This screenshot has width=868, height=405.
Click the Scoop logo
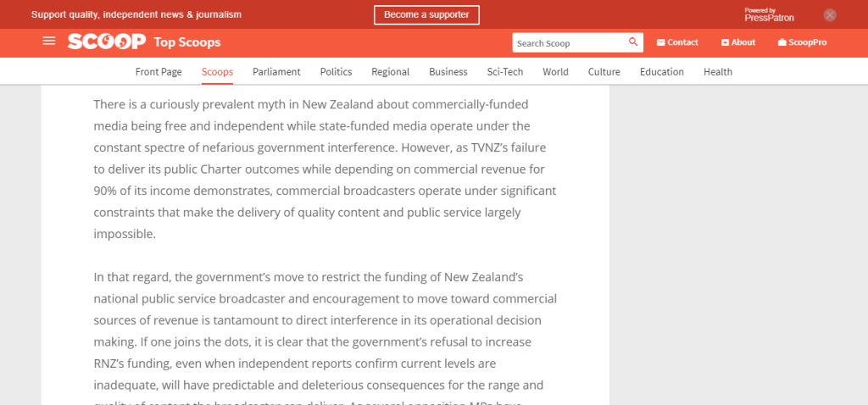(107, 42)
